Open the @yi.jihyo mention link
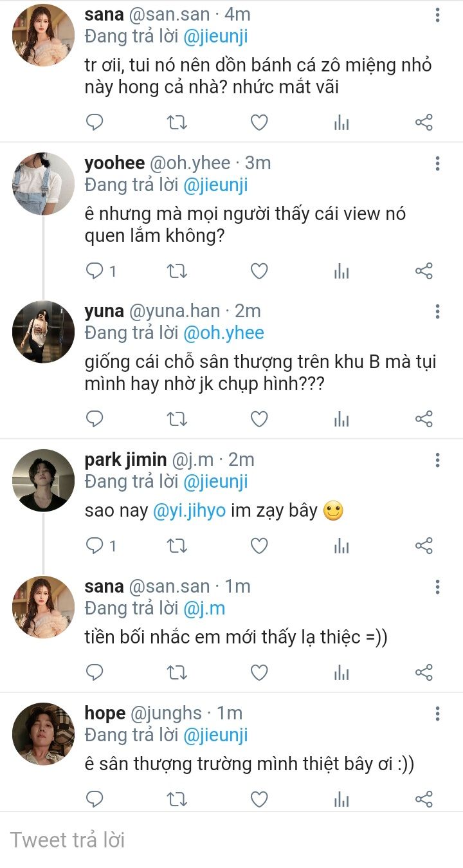463x868 pixels. (x=190, y=511)
